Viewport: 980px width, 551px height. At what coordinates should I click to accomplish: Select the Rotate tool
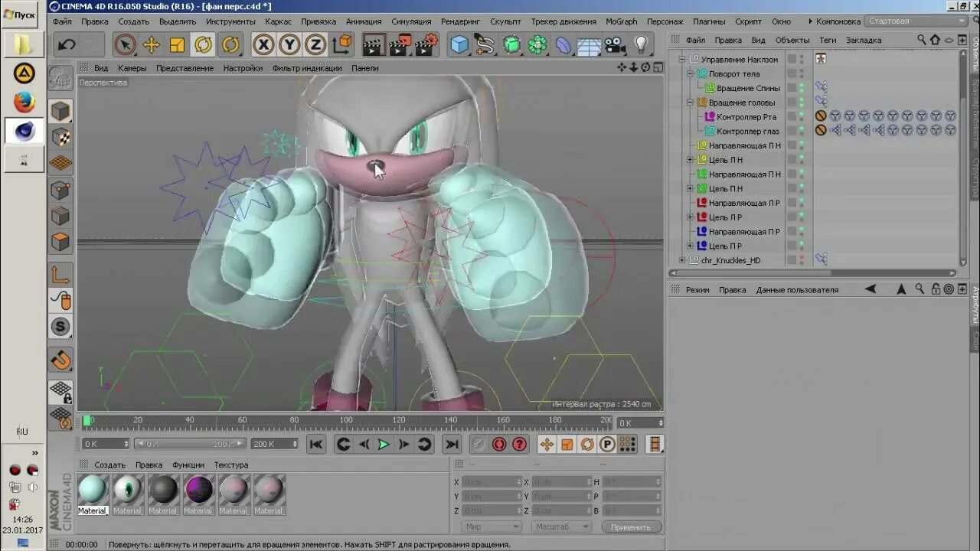203,45
